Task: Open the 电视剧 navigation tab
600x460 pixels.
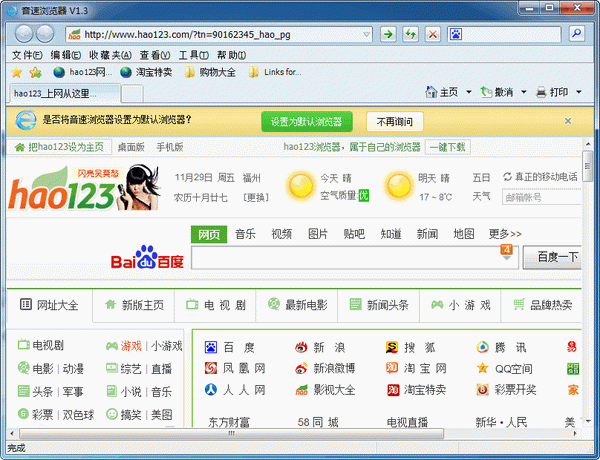Action: (215, 305)
